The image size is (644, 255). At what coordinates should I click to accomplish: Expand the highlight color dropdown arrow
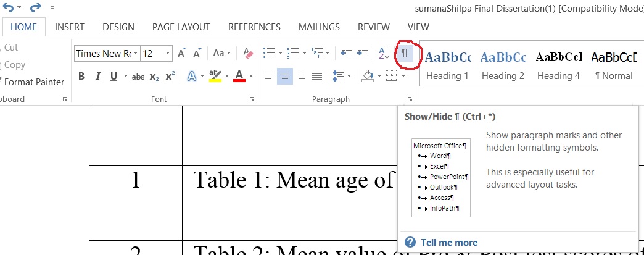(227, 76)
